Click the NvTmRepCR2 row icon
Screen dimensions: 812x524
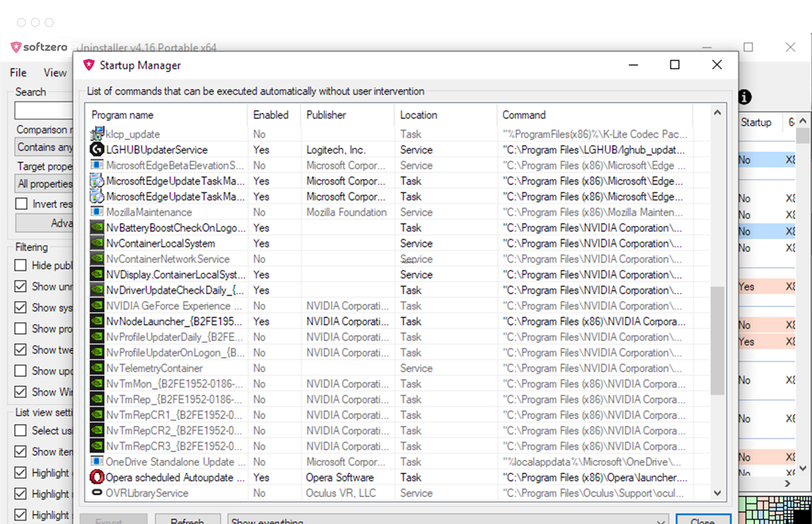click(x=97, y=430)
